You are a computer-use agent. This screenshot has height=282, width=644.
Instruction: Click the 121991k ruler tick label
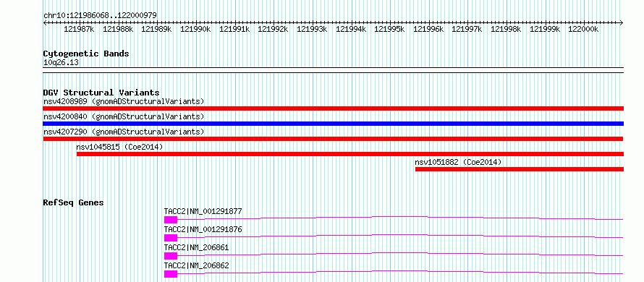(x=234, y=29)
